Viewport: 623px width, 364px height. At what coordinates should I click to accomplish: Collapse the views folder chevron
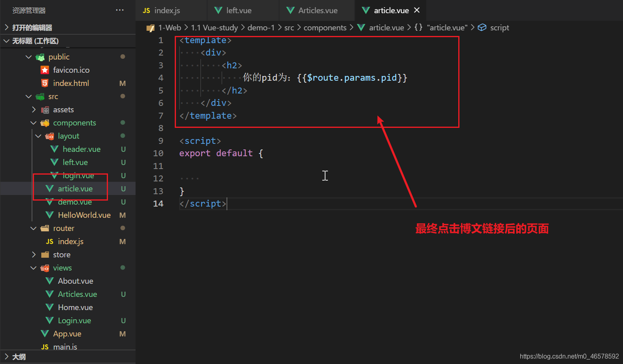(34, 268)
